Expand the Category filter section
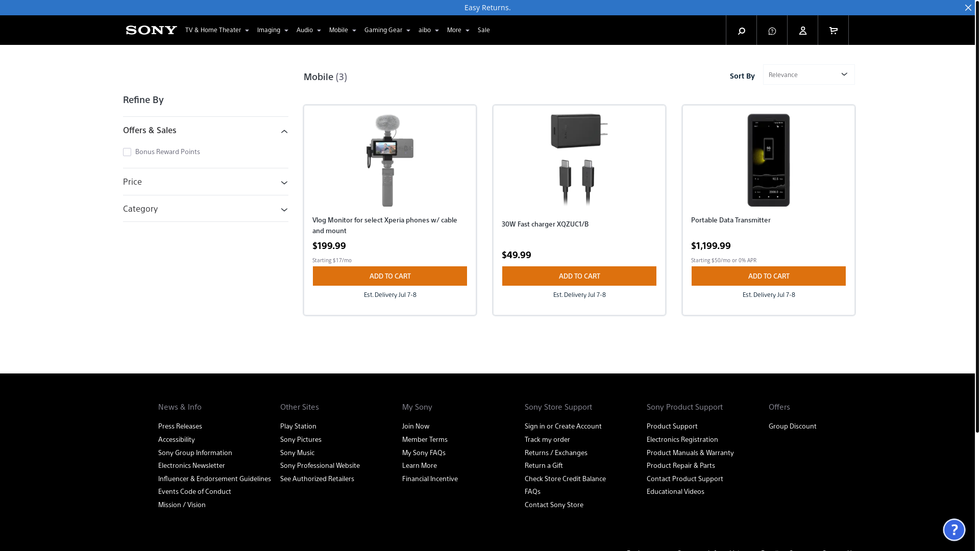 (205, 209)
